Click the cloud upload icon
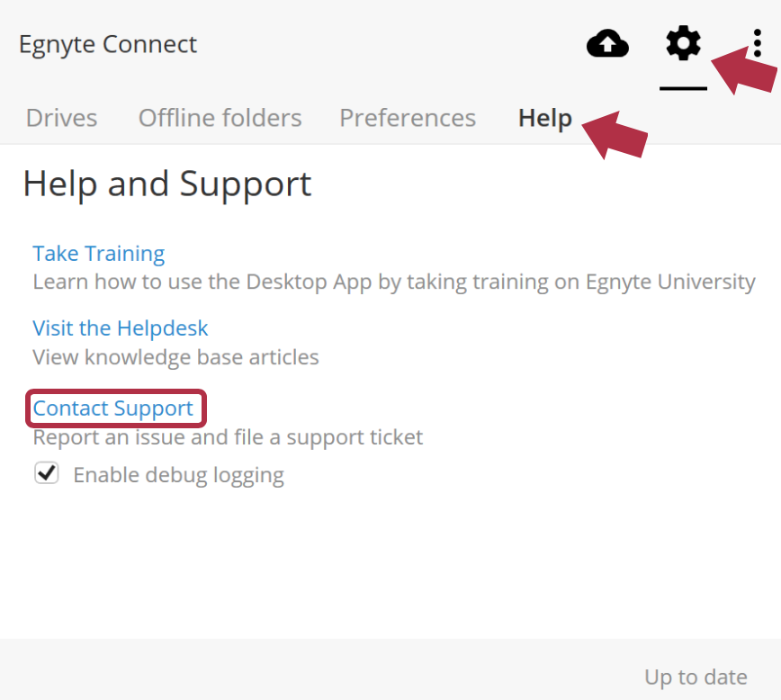The image size is (781, 700). click(x=607, y=43)
